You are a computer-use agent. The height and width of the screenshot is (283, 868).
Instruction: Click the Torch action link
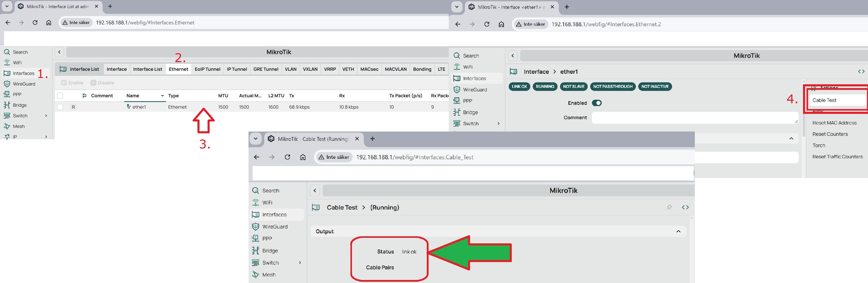click(819, 146)
